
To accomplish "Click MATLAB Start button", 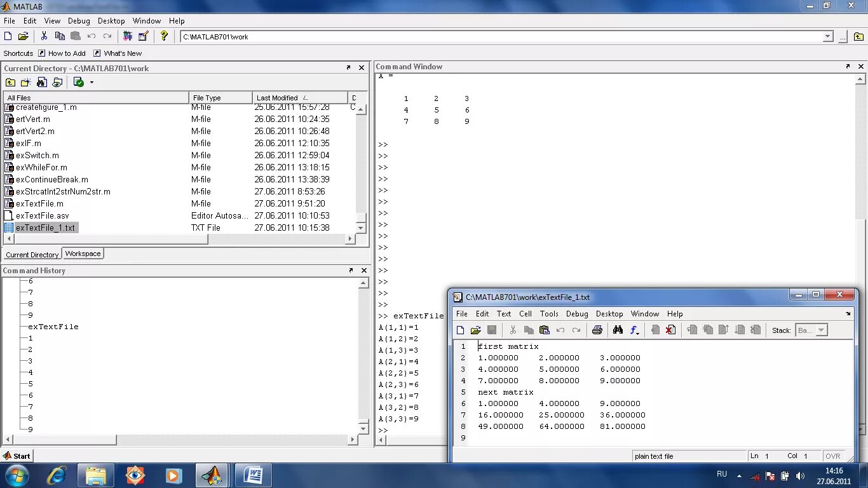I will (17, 456).
